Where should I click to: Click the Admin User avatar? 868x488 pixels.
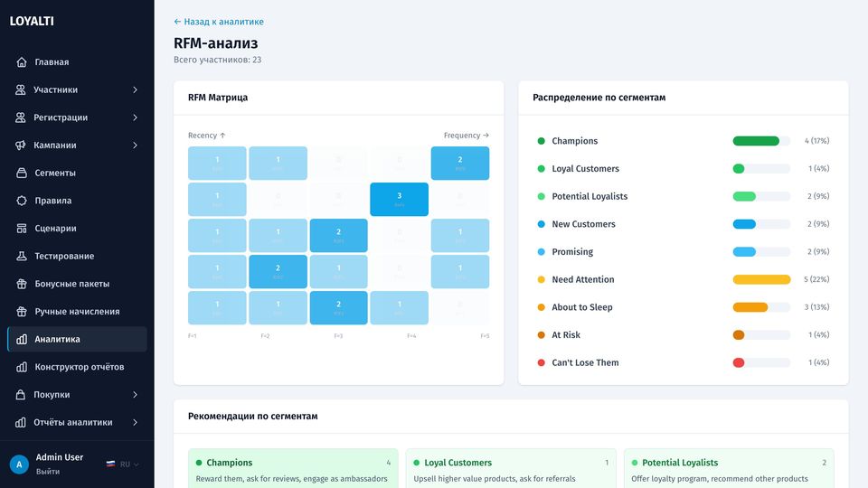[x=19, y=465]
